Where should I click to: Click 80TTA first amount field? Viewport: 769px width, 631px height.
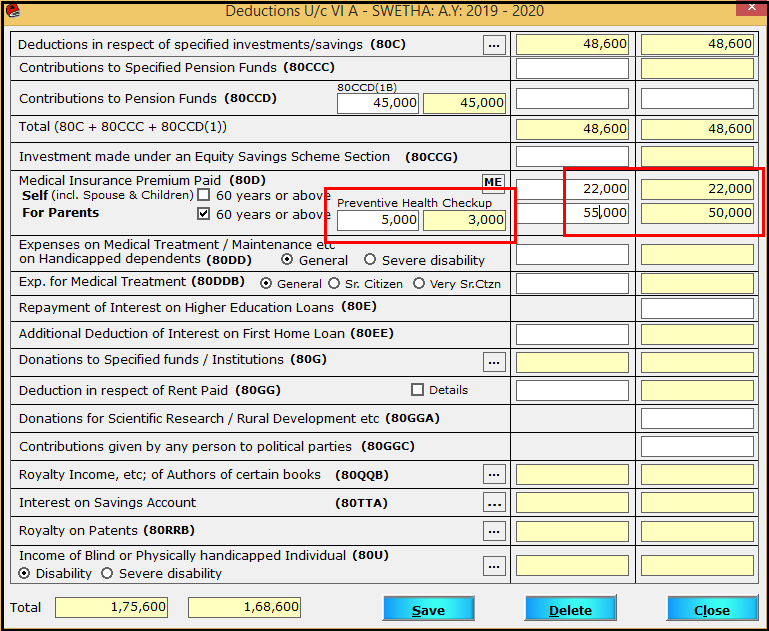[572, 503]
